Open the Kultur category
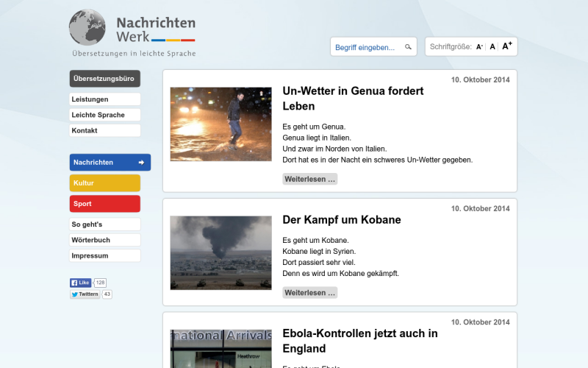Screen dimensions: 588x368 (x=105, y=183)
